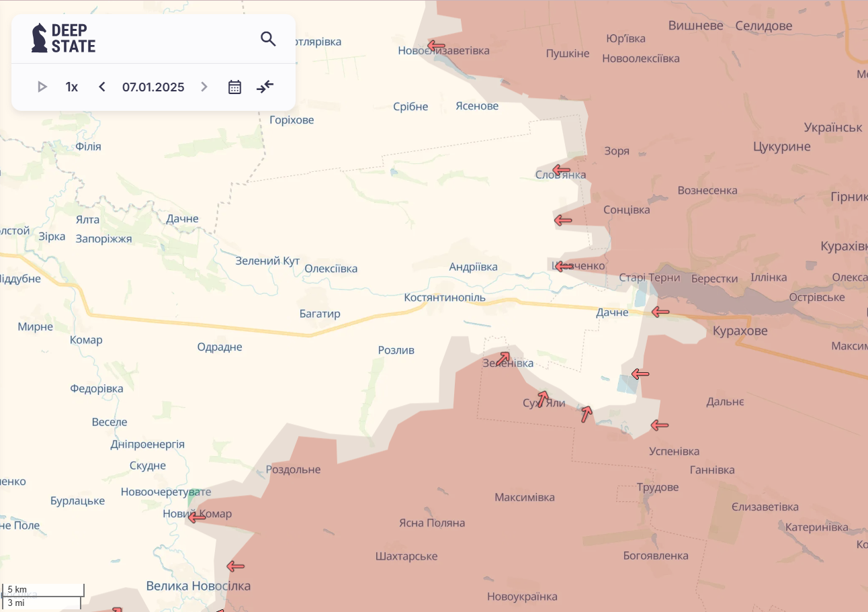Click attack arrow above Зеленівка
The height and width of the screenshot is (612, 868).
click(503, 359)
